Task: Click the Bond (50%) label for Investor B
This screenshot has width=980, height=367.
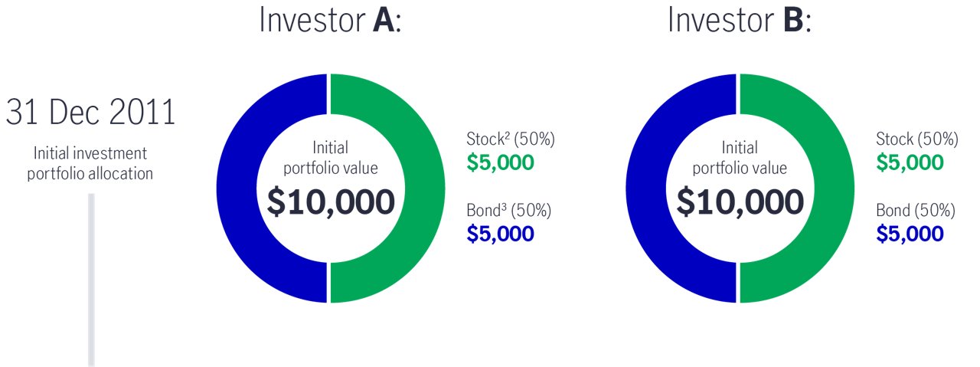Action: pyautogui.click(x=916, y=210)
